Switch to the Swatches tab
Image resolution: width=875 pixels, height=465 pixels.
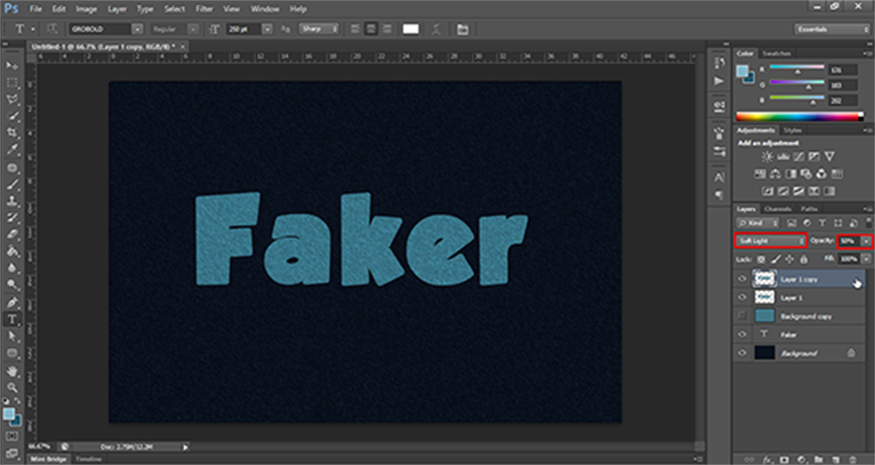point(775,53)
